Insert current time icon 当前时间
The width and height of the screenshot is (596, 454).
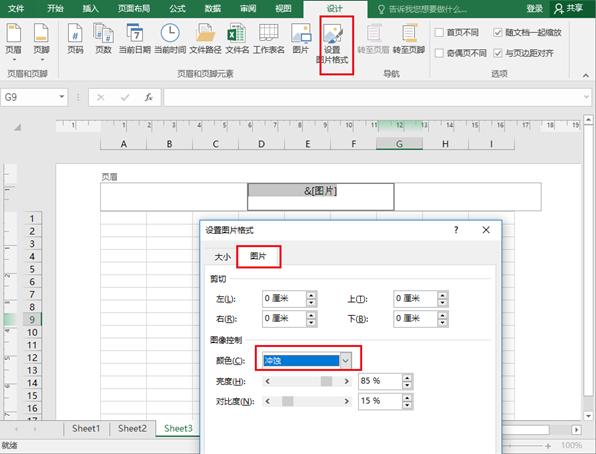point(170,38)
